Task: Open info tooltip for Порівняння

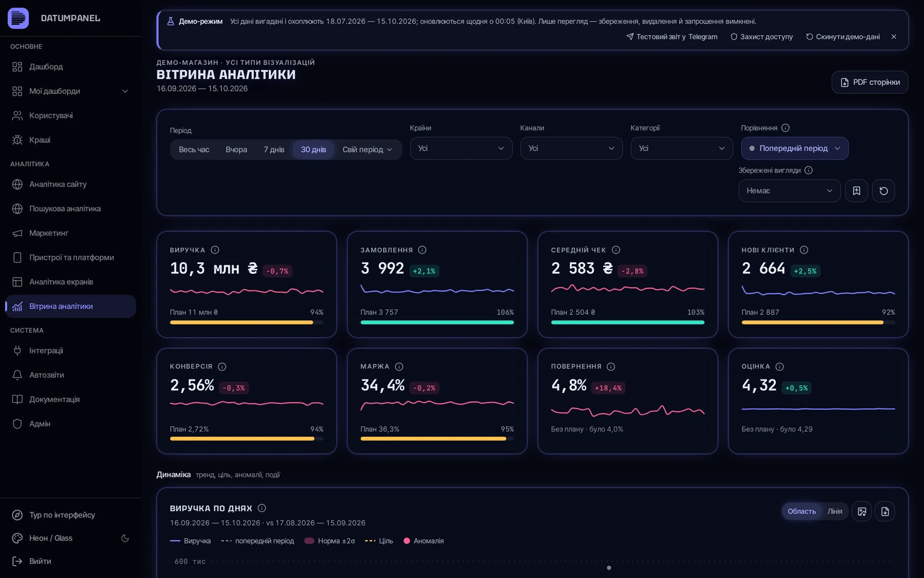Action: [785, 128]
